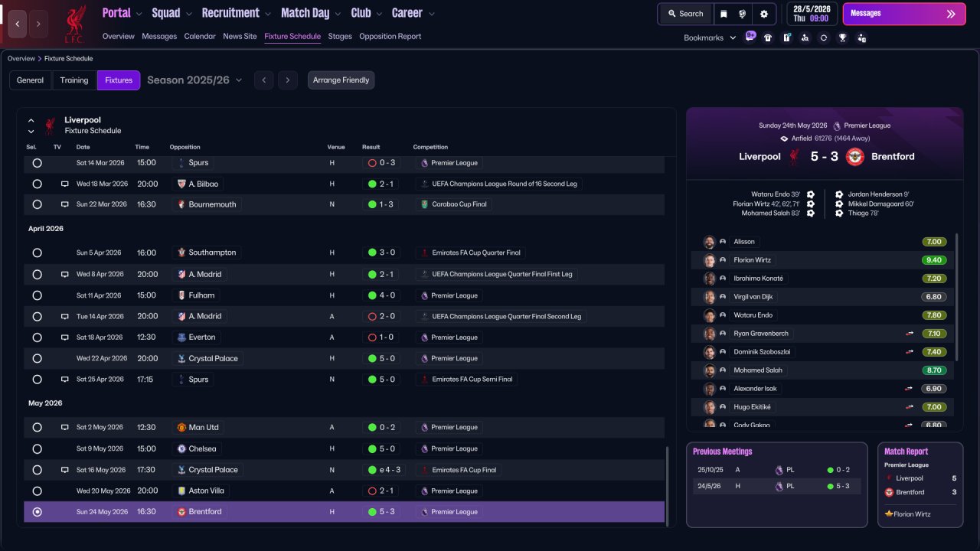The width and height of the screenshot is (980, 551).
Task: Open the Stages sub-menu item
Action: point(340,37)
